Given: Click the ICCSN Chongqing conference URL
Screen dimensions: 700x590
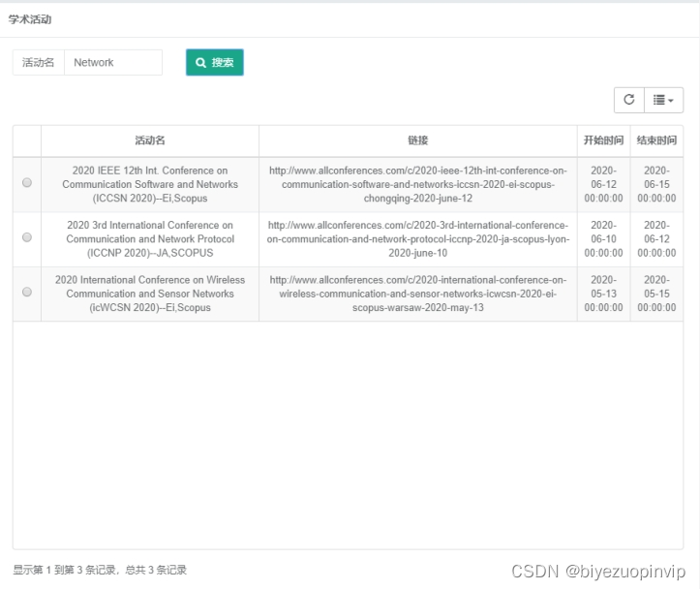Looking at the screenshot, I should [418, 184].
